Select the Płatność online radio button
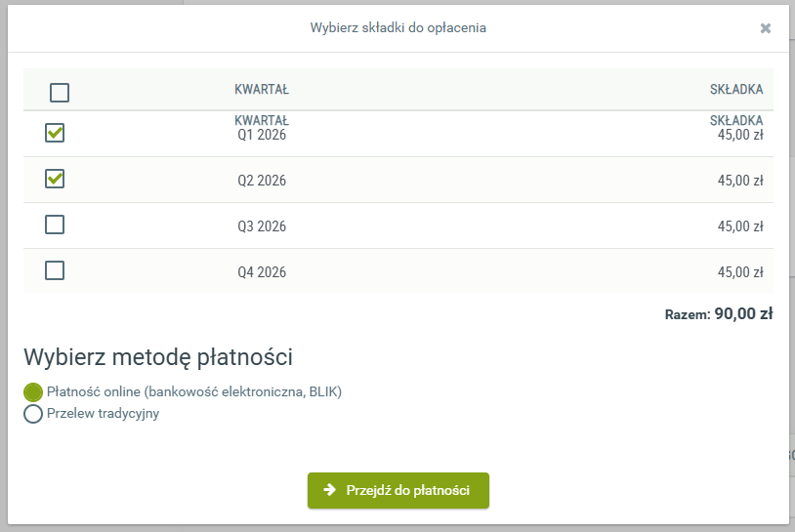The image size is (795, 532). point(33,392)
